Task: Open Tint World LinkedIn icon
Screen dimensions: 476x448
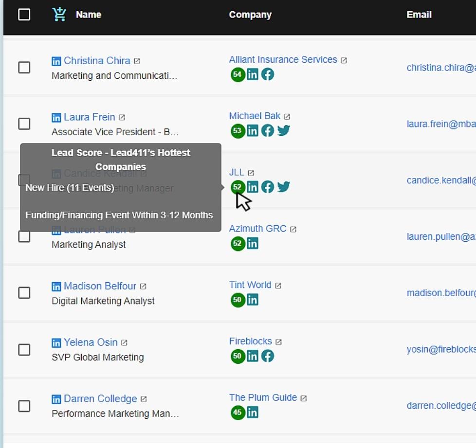Action: [x=252, y=300]
